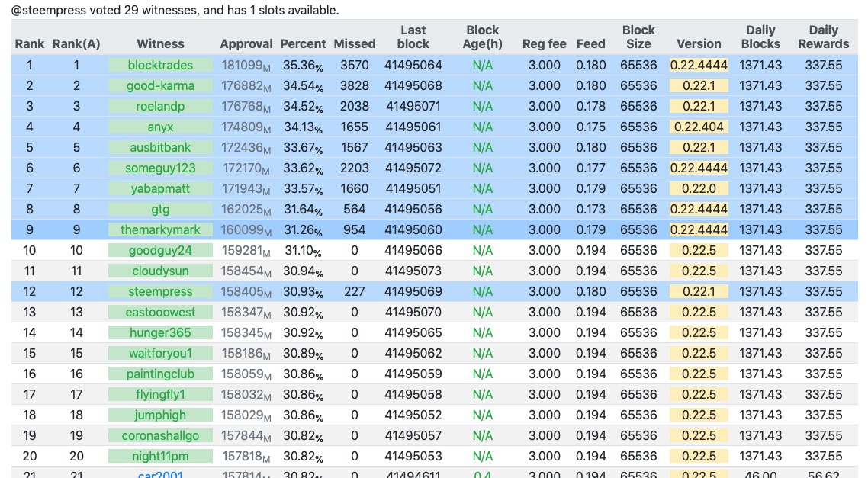Screen dimensions: 868x478
Task: Click the Version column header
Action: [699, 44]
